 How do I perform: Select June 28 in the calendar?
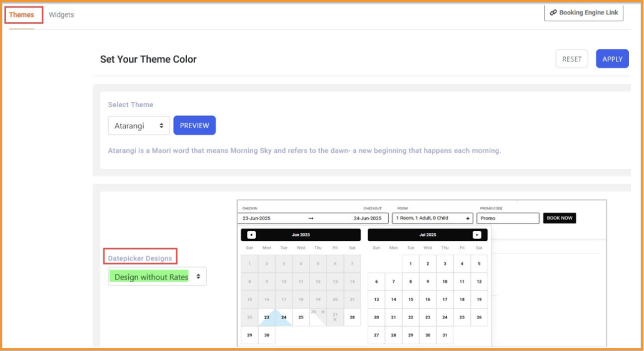pyautogui.click(x=352, y=317)
